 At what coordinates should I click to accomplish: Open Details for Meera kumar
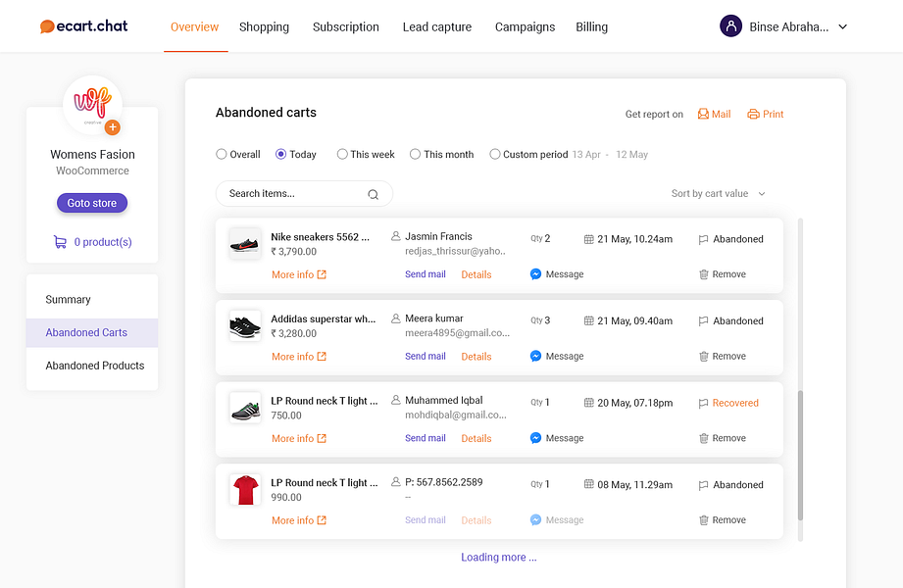(x=477, y=356)
